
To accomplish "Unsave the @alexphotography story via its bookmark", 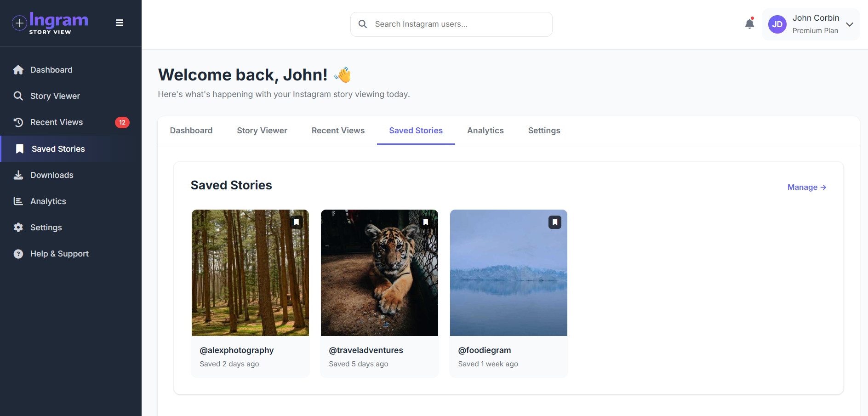I will 296,222.
